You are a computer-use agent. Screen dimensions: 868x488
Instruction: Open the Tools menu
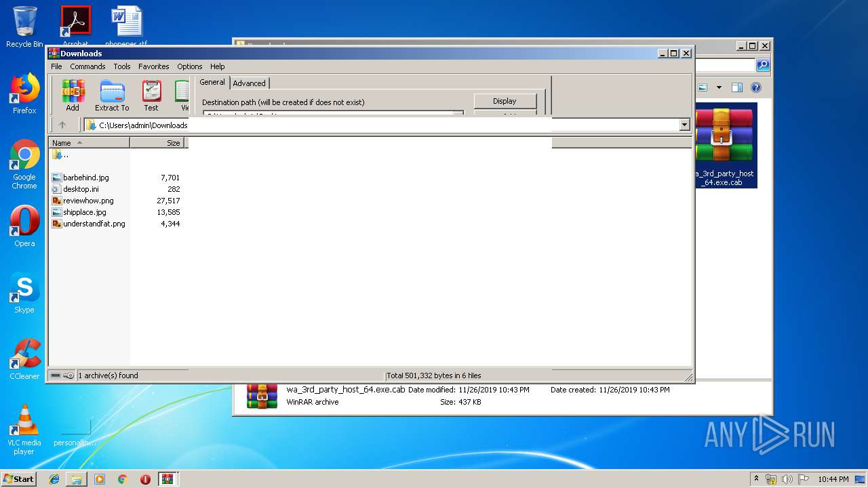point(122,66)
